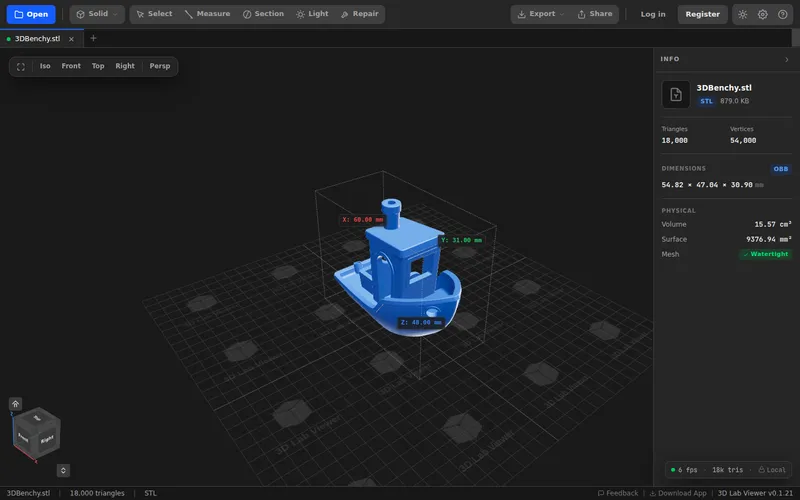Click the Watertight mesh badge
The image size is (800, 500).
765,254
